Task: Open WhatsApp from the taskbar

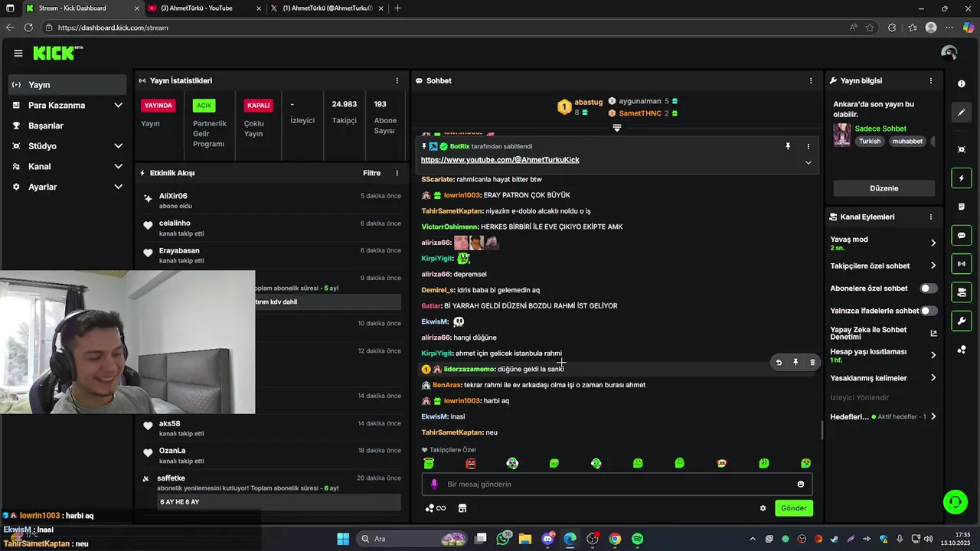Action: point(503,539)
